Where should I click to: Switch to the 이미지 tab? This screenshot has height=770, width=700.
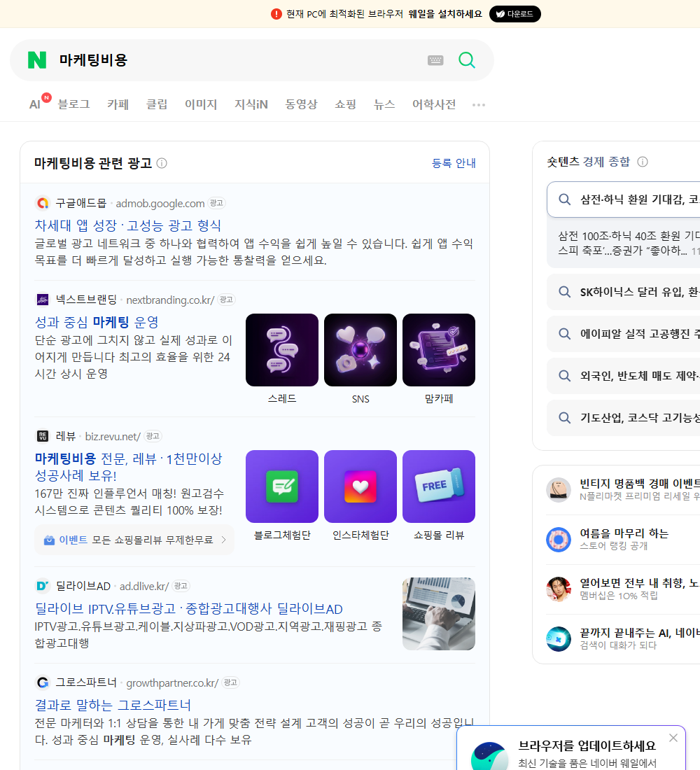pyautogui.click(x=200, y=104)
